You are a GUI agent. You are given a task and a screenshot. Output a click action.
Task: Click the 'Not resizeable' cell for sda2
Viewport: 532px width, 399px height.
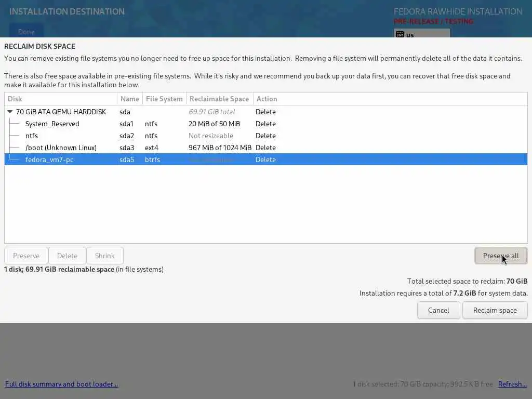point(211,136)
